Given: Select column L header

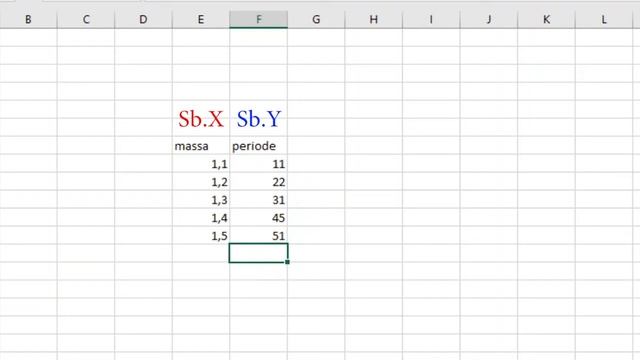Looking at the screenshot, I should (x=604, y=20).
